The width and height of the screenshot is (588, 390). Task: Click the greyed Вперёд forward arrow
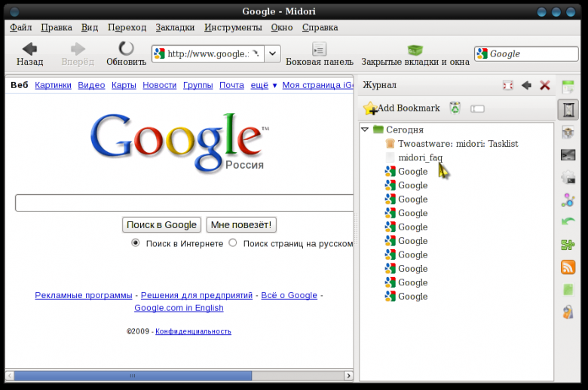point(78,54)
